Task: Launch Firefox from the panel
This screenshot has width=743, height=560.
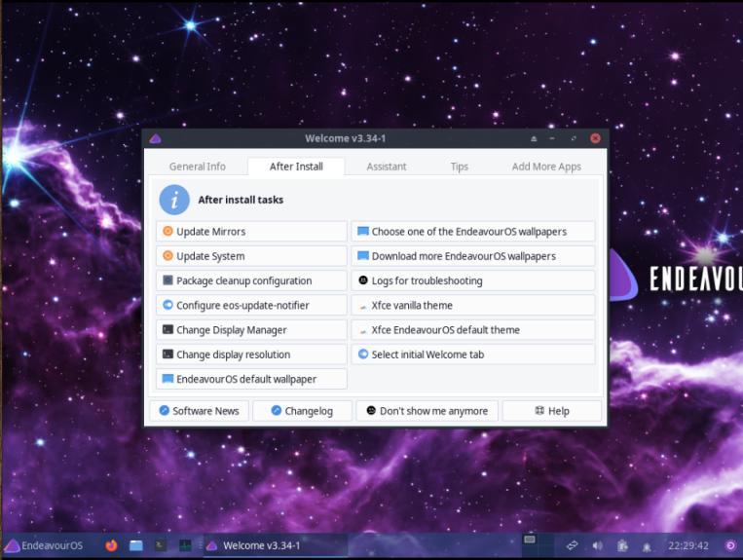Action: point(111,545)
